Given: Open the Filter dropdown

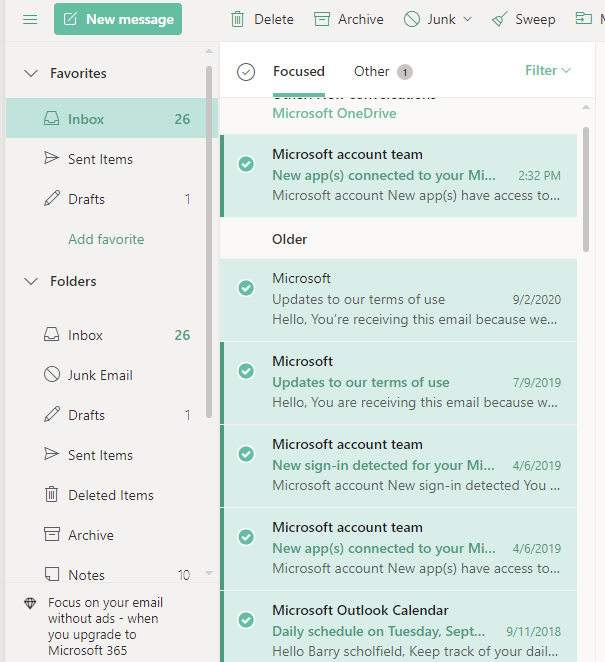Looking at the screenshot, I should point(548,71).
